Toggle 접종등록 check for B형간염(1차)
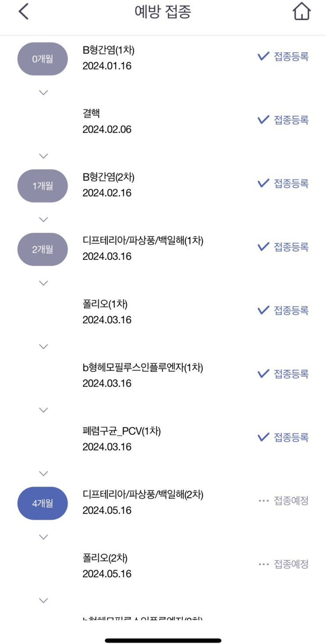 pyautogui.click(x=263, y=56)
